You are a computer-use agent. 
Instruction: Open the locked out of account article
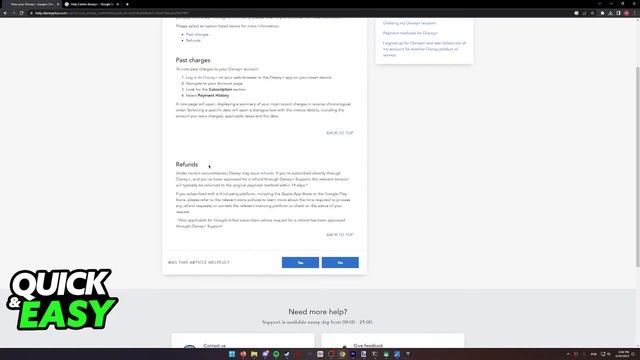(x=424, y=49)
